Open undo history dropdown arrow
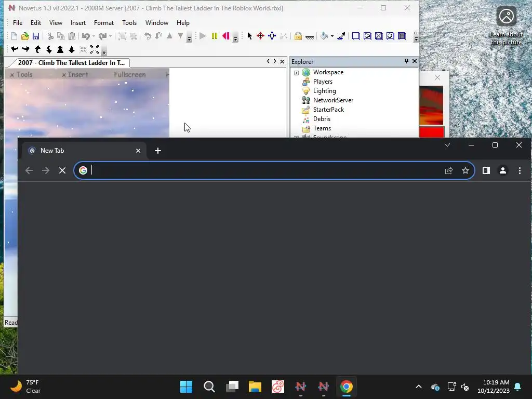Image resolution: width=532 pixels, height=399 pixels. coord(94,36)
